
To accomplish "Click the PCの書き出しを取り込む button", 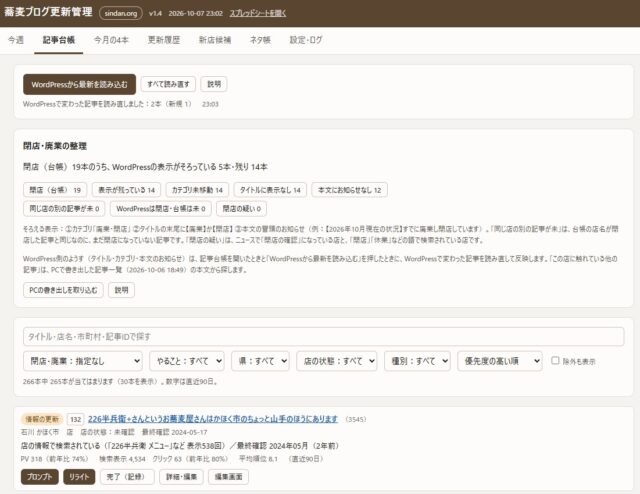I will [63, 290].
